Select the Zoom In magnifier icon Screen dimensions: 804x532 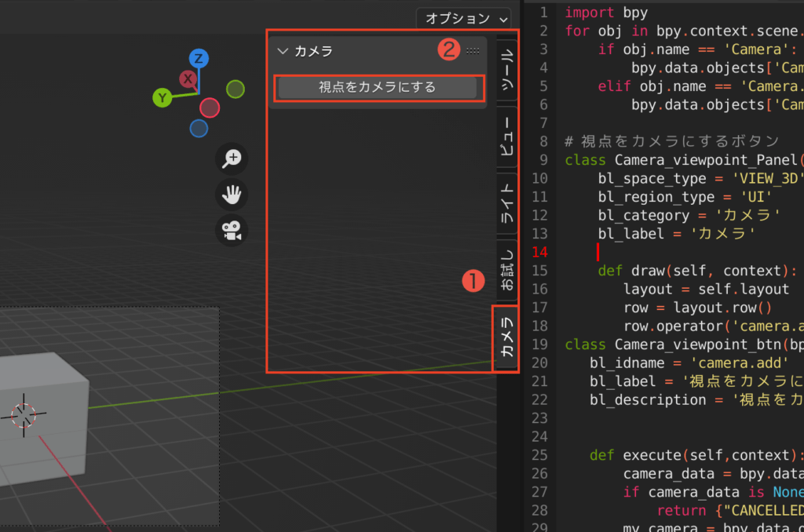pos(231,159)
